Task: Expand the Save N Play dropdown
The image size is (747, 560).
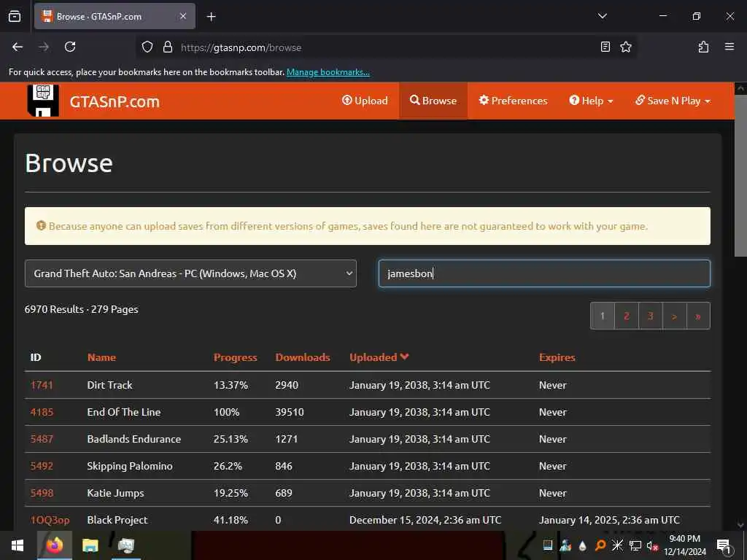Action: [673, 101]
